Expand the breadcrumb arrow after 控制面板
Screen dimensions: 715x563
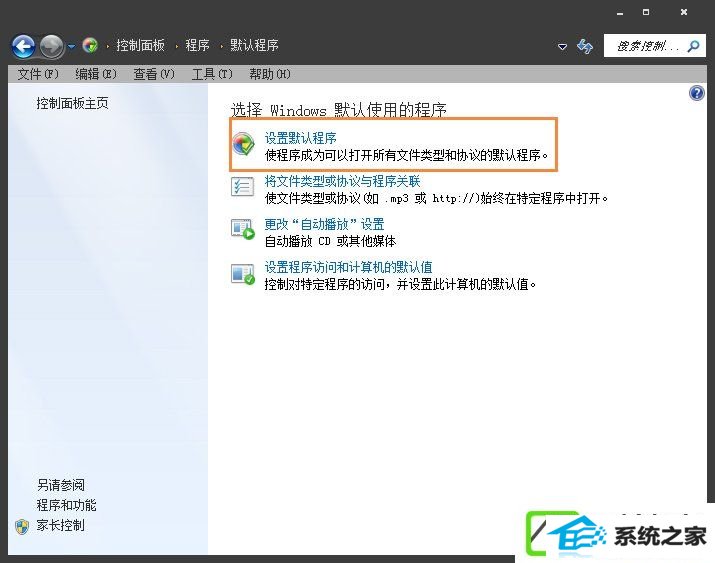coord(176,46)
